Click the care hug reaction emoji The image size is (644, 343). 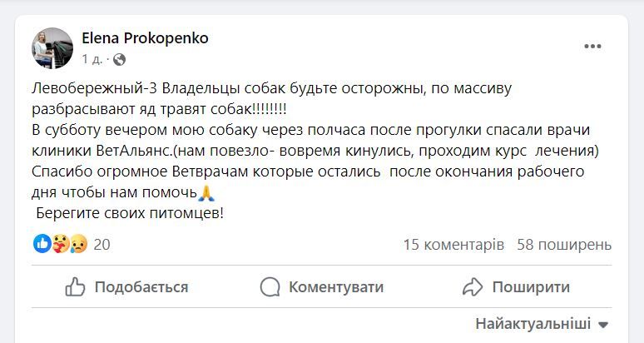[60, 244]
